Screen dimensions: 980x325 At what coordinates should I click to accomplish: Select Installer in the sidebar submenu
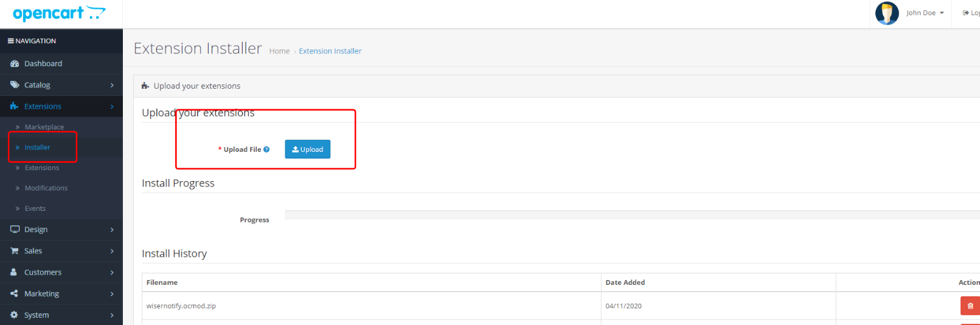coord(61,147)
